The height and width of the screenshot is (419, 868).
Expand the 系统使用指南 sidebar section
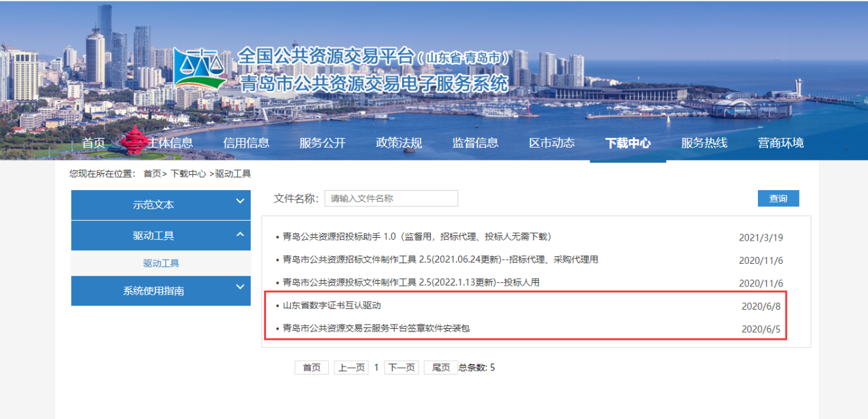[x=161, y=290]
